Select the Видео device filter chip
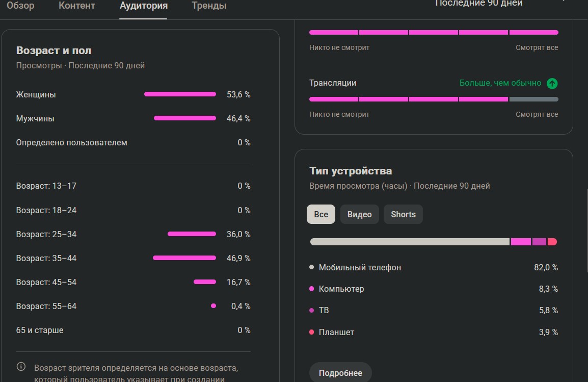The image size is (588, 382). (359, 214)
